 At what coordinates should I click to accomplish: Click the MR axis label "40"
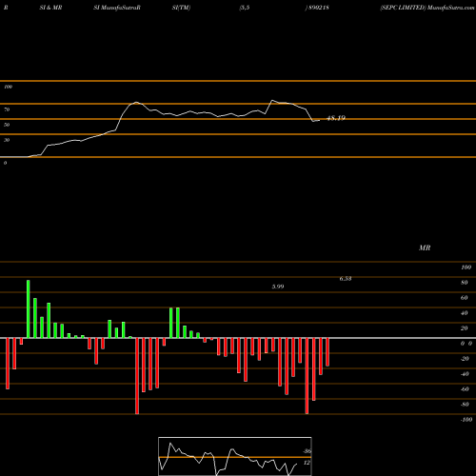tap(464, 313)
